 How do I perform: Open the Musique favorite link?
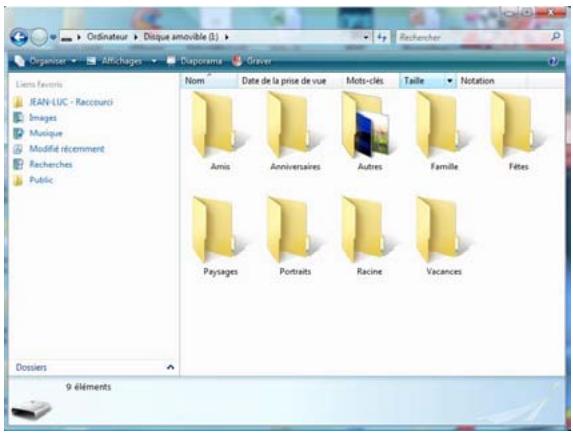pyautogui.click(x=46, y=133)
